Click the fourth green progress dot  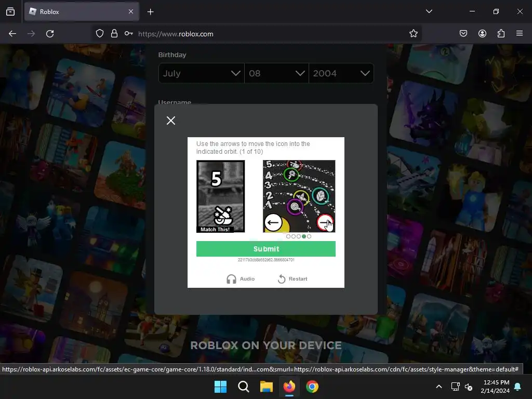tap(303, 236)
